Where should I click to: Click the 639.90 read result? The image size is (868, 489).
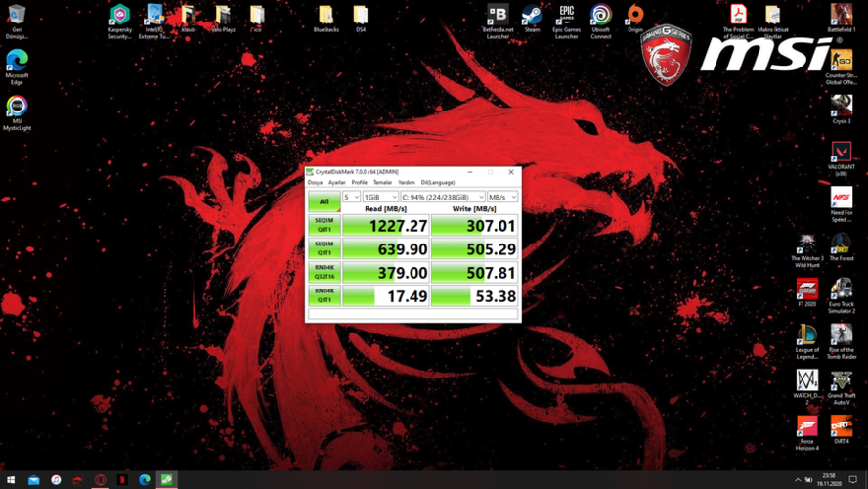tap(386, 248)
